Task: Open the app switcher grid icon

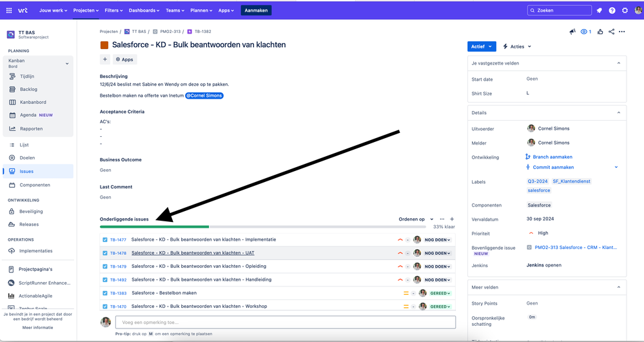Action: point(9,10)
